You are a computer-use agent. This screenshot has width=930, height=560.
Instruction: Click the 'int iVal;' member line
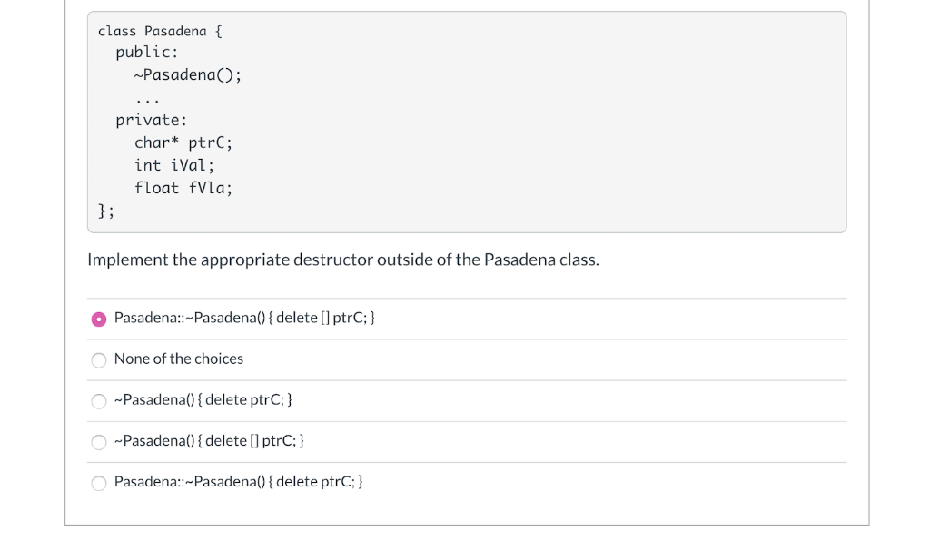click(x=173, y=165)
